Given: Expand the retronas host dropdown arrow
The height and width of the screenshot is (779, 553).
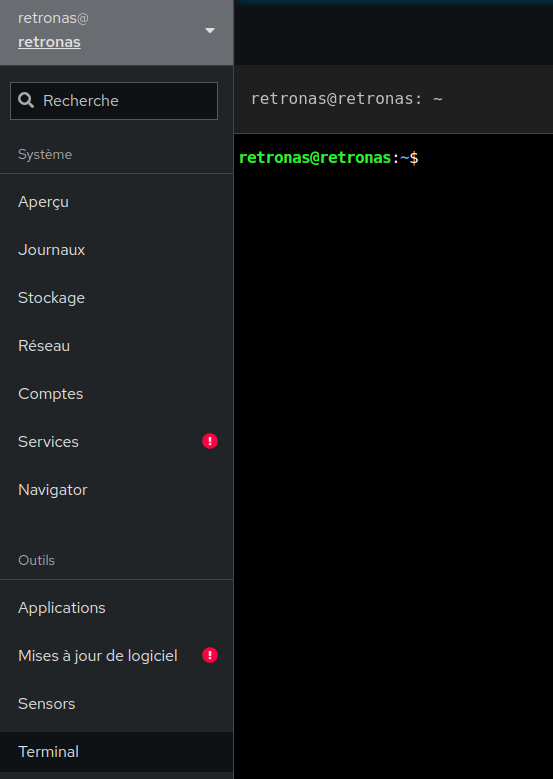Looking at the screenshot, I should pos(210,31).
